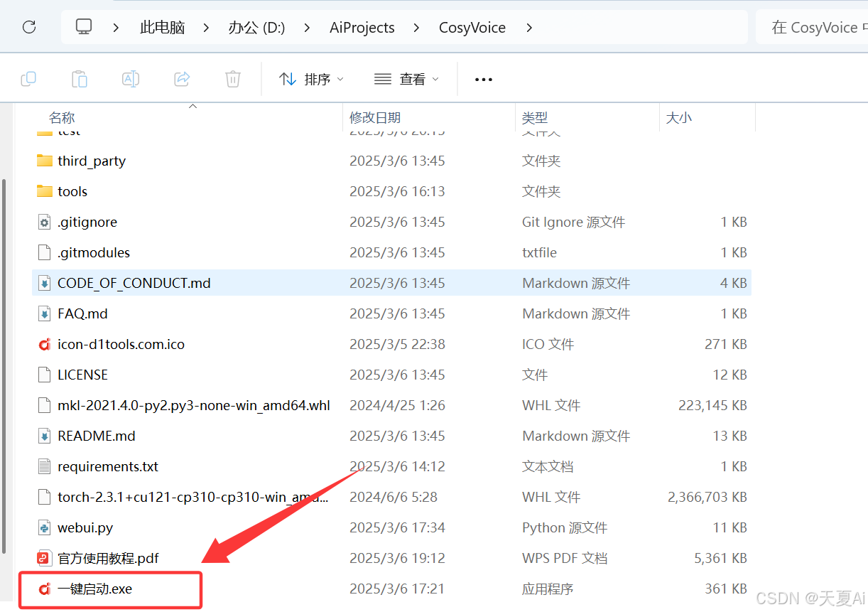Click the Paste toolbar icon
Image resolution: width=868 pixels, height=612 pixels.
(x=80, y=79)
